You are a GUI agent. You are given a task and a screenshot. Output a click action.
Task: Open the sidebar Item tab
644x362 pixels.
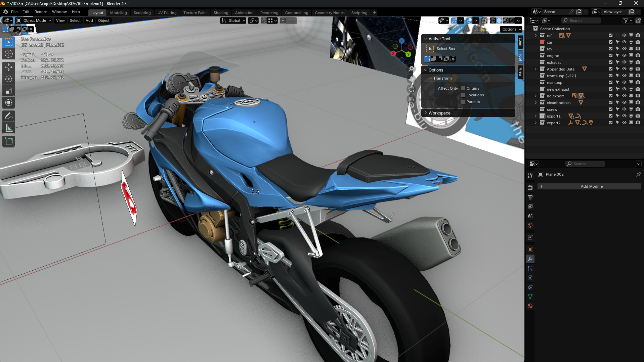point(520,42)
